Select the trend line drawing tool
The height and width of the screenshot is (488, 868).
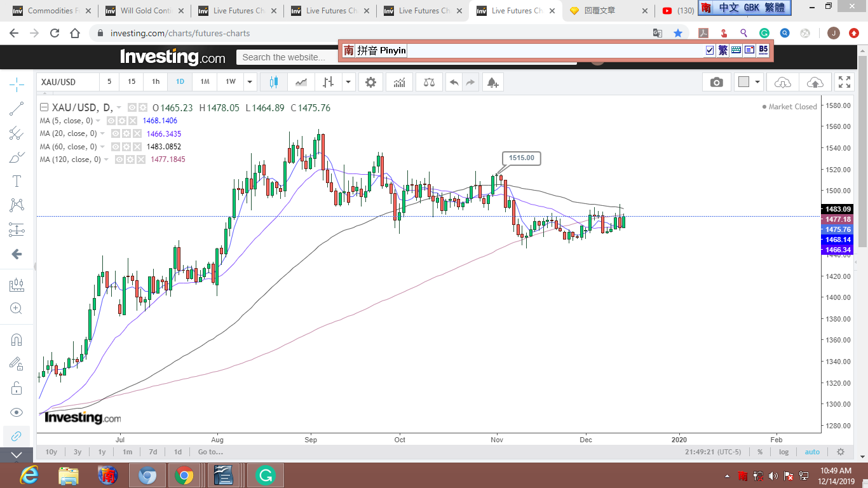coord(17,109)
